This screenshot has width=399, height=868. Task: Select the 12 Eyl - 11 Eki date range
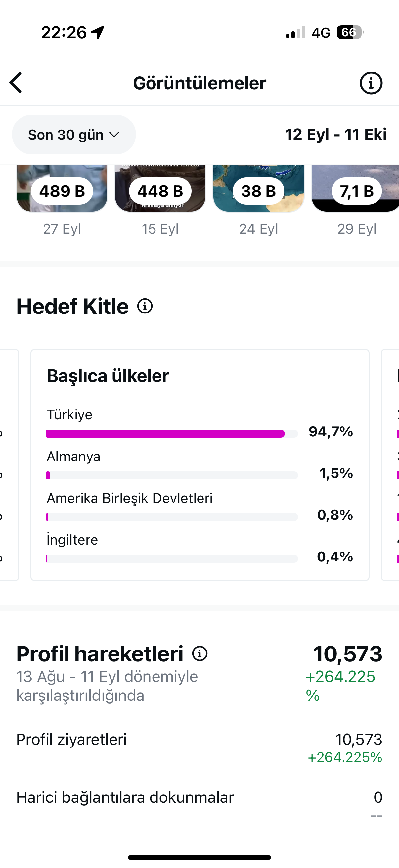(336, 134)
